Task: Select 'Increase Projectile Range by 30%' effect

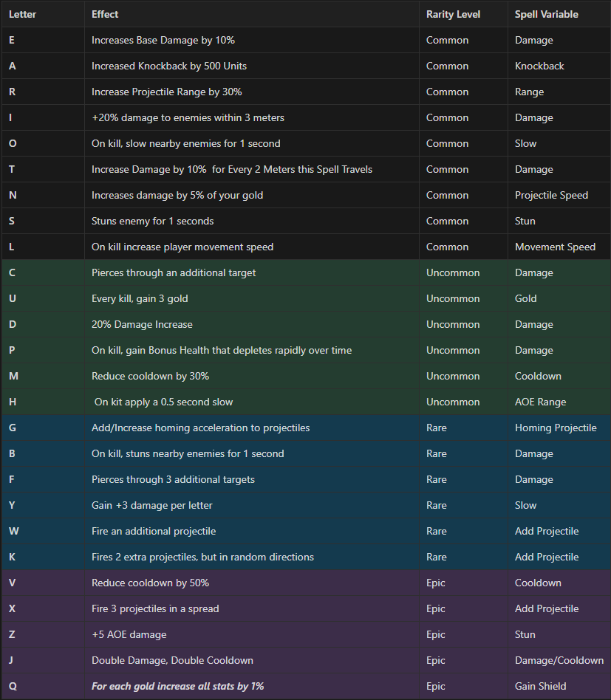Action: [x=167, y=92]
